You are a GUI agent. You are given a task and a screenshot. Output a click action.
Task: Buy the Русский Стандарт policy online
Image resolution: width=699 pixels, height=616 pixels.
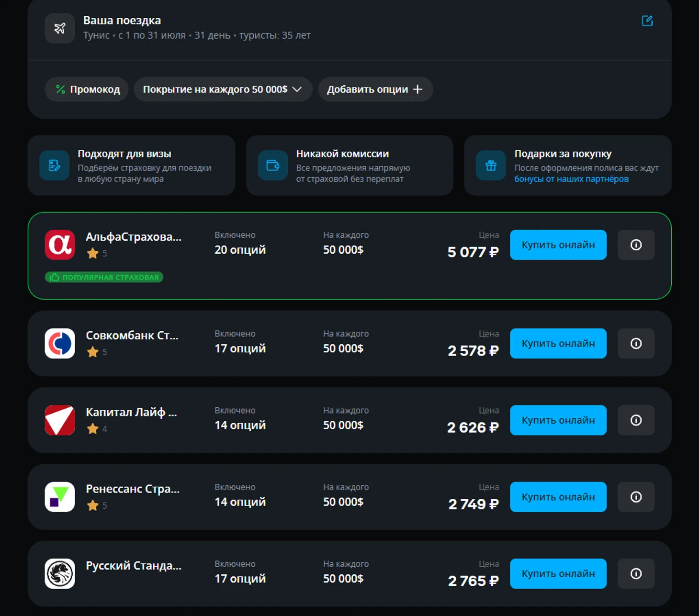(x=558, y=573)
